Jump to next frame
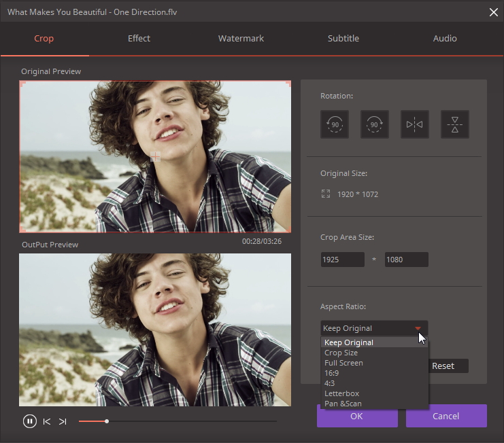This screenshot has width=504, height=443. pyautogui.click(x=63, y=421)
